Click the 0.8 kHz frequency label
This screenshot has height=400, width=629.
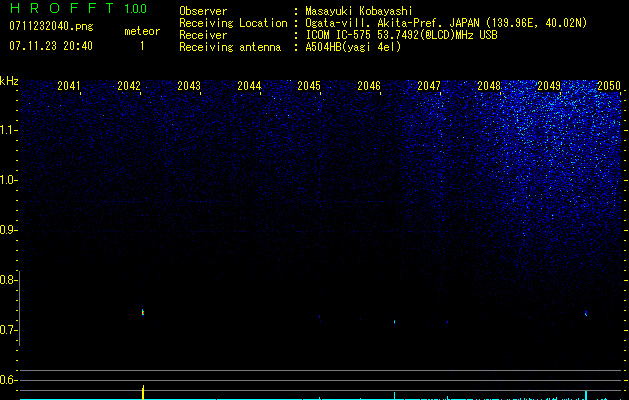click(8, 280)
